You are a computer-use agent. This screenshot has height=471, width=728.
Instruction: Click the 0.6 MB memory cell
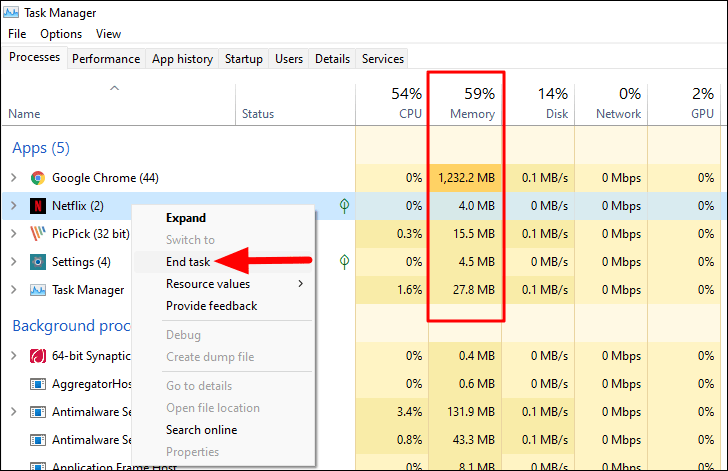pos(465,384)
